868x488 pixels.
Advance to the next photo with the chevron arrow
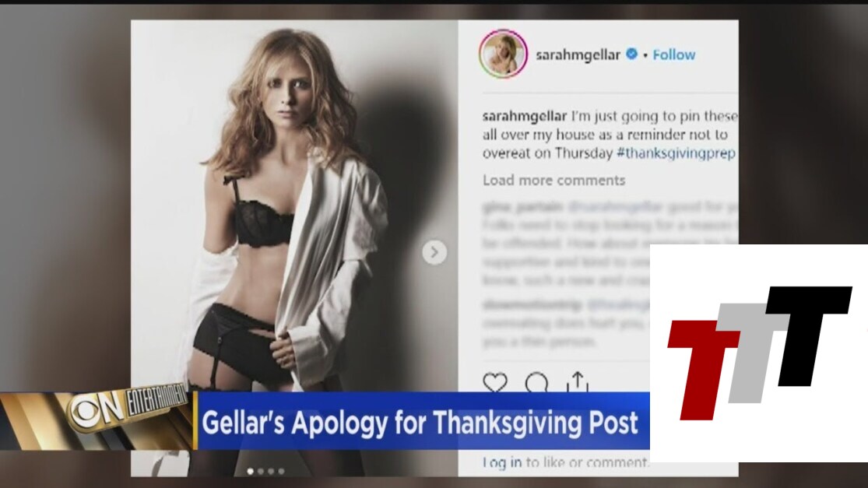pyautogui.click(x=434, y=252)
